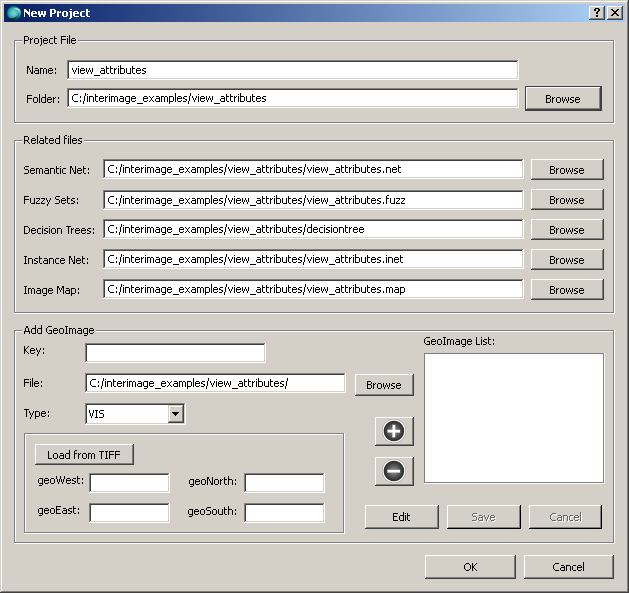Browse for the Fuzzy Sets file
The height and width of the screenshot is (593, 629).
tap(566, 200)
